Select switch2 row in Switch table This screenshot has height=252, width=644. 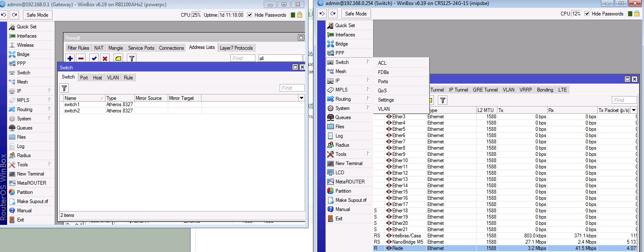coord(182,111)
